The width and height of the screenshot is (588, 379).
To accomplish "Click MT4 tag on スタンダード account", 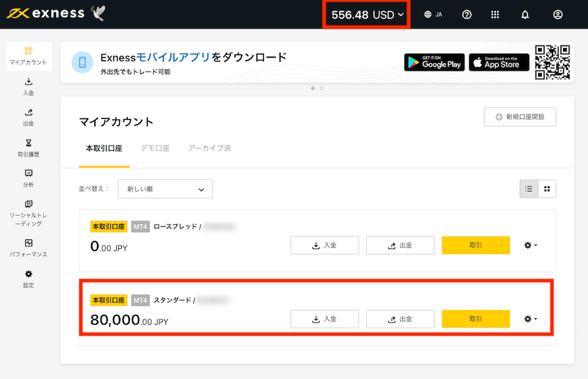I will [x=140, y=300].
